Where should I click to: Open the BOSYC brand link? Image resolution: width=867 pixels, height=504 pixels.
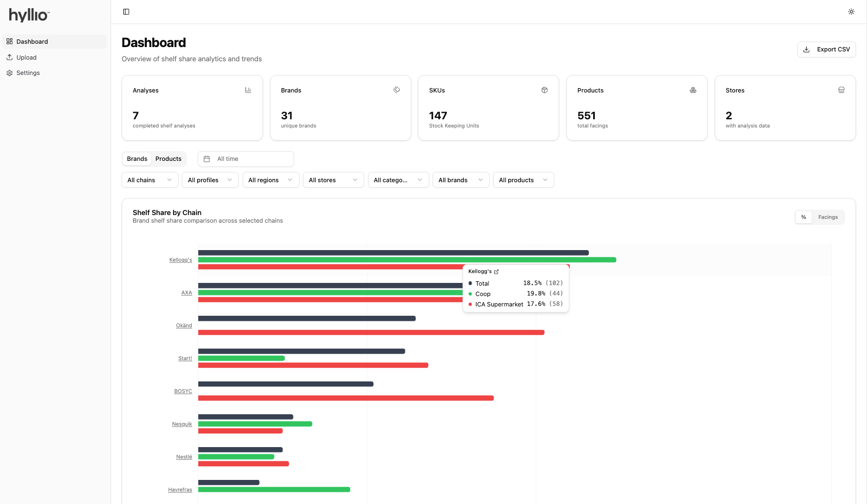[x=183, y=391]
